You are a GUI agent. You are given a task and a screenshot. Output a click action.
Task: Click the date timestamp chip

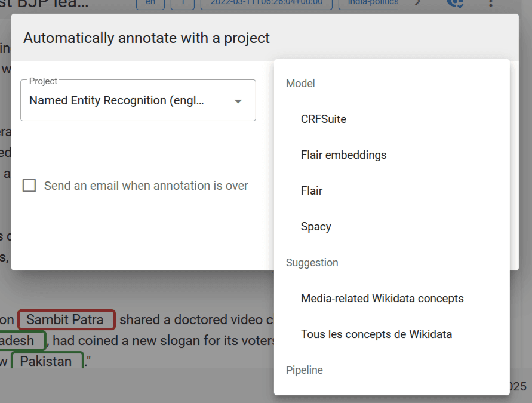click(266, 4)
